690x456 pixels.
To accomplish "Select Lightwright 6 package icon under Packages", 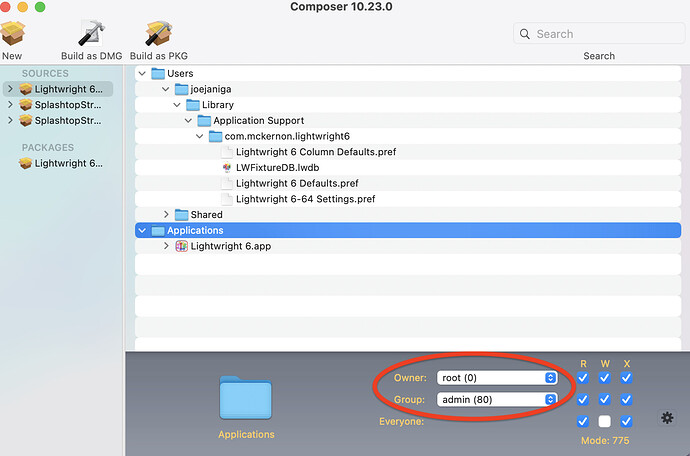I will (x=26, y=163).
